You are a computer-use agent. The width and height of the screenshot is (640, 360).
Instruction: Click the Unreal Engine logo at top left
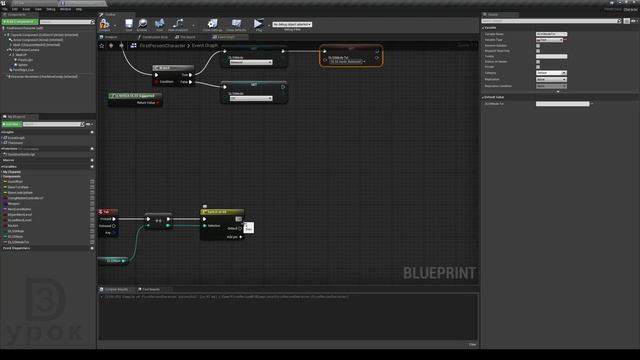tap(3, 3)
